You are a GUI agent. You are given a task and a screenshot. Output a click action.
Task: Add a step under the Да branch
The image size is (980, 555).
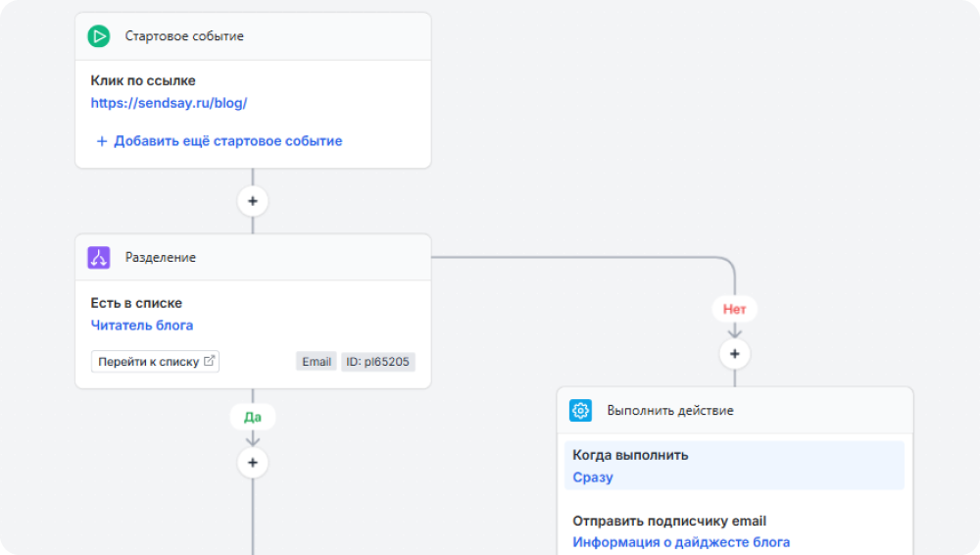253,462
